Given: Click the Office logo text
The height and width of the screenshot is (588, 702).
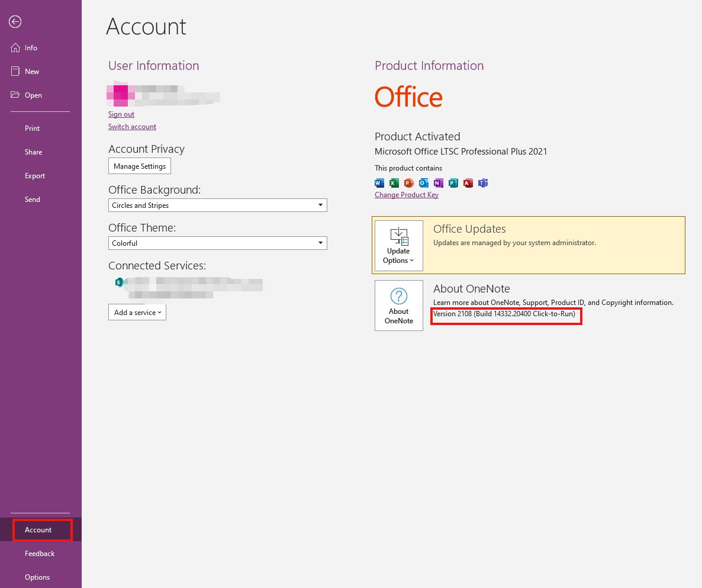Looking at the screenshot, I should tap(408, 97).
